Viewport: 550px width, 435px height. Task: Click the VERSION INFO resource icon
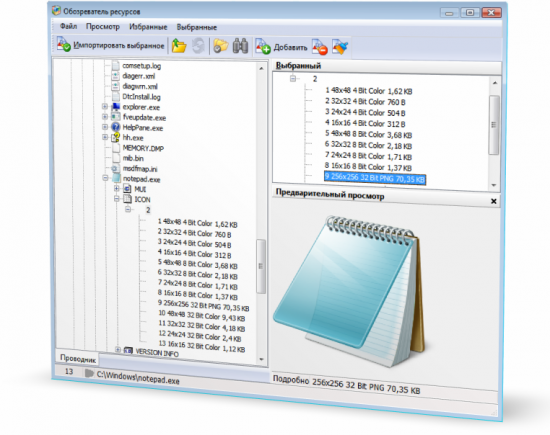128,350
